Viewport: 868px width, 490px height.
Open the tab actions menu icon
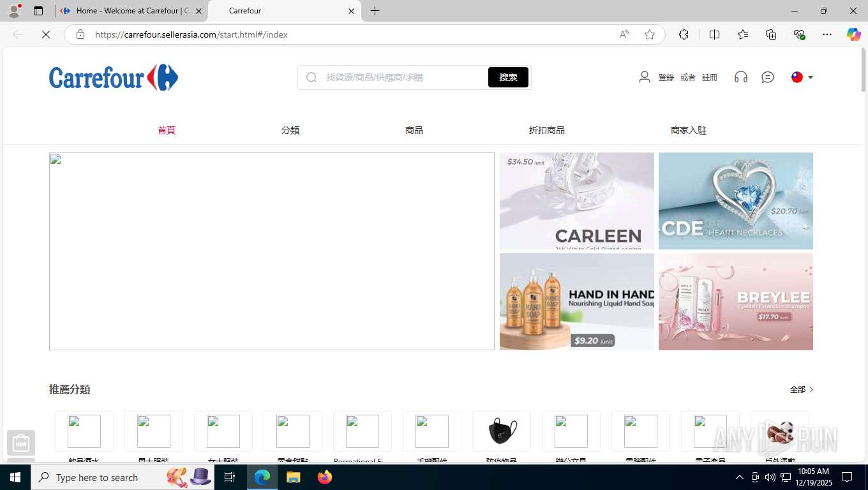pos(38,11)
